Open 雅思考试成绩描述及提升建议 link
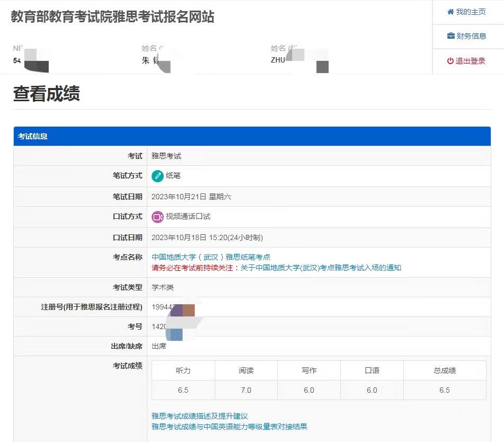This screenshot has width=504, height=442. pos(200,416)
